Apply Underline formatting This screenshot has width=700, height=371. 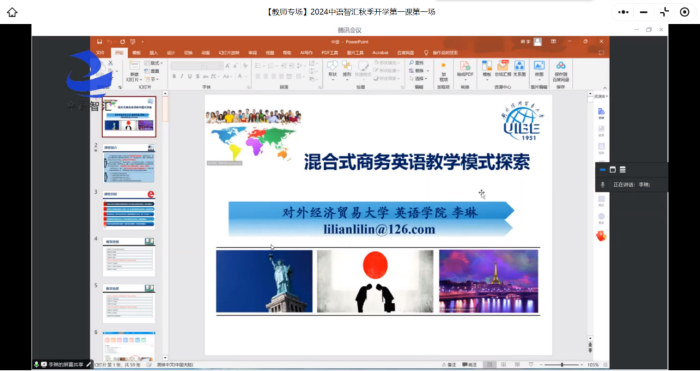point(189,76)
